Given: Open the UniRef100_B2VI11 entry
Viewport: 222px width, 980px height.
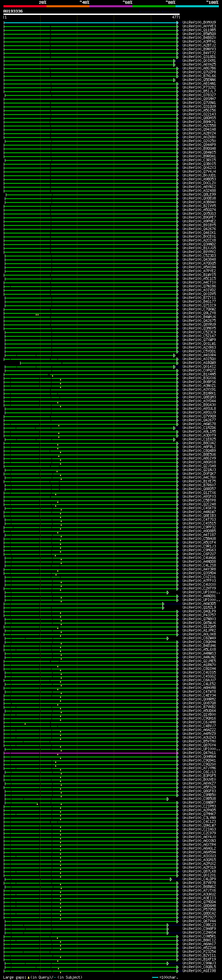Looking at the screenshot, I should pyautogui.click(x=199, y=955).
